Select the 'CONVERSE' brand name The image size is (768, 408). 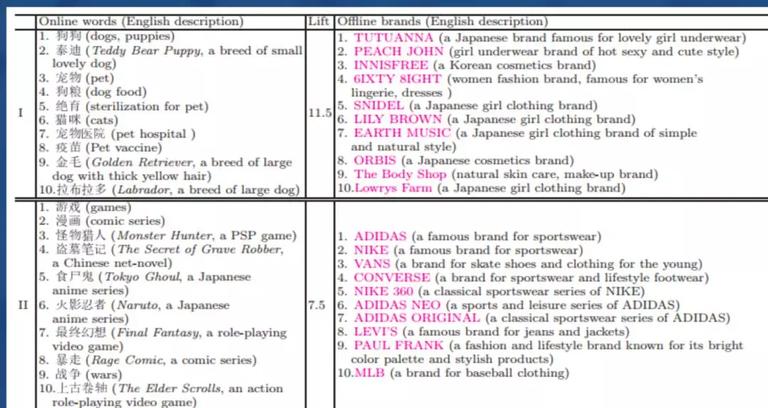(392, 277)
